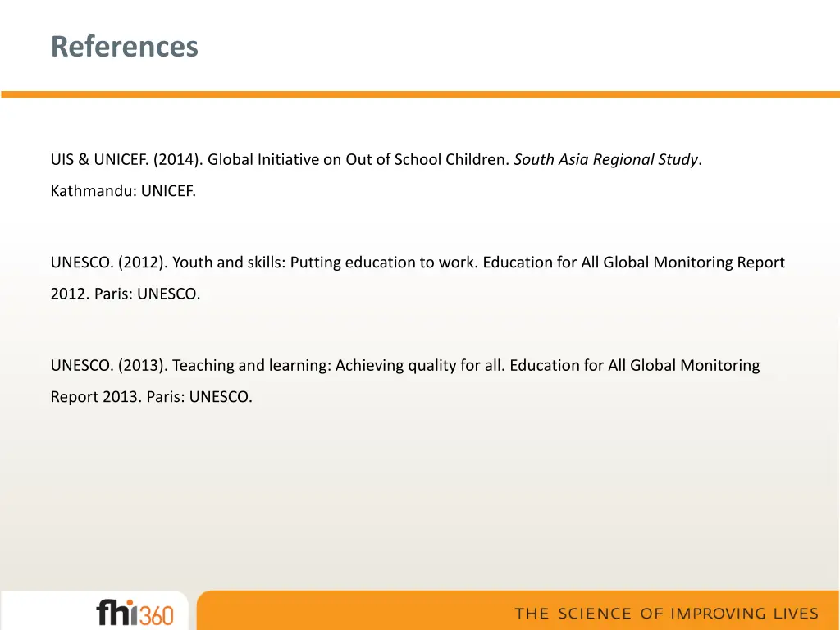Viewport: 840px width, 630px height.
Task: Click the UNESCO (2012) author text
Action: pos(109,262)
